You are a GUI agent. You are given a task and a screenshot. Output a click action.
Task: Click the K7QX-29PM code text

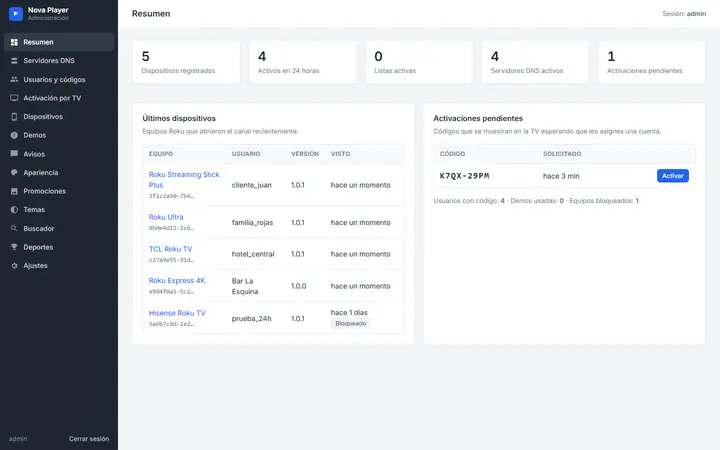pos(464,176)
